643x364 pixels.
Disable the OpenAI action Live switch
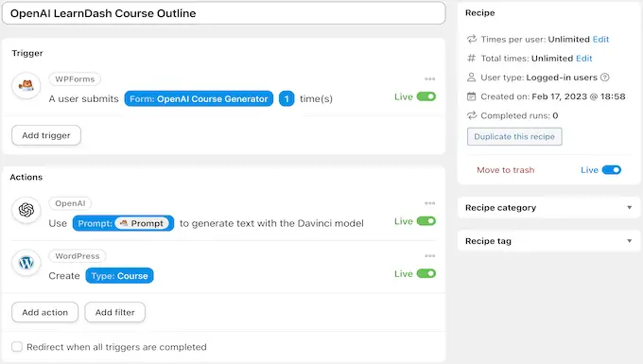pos(426,221)
